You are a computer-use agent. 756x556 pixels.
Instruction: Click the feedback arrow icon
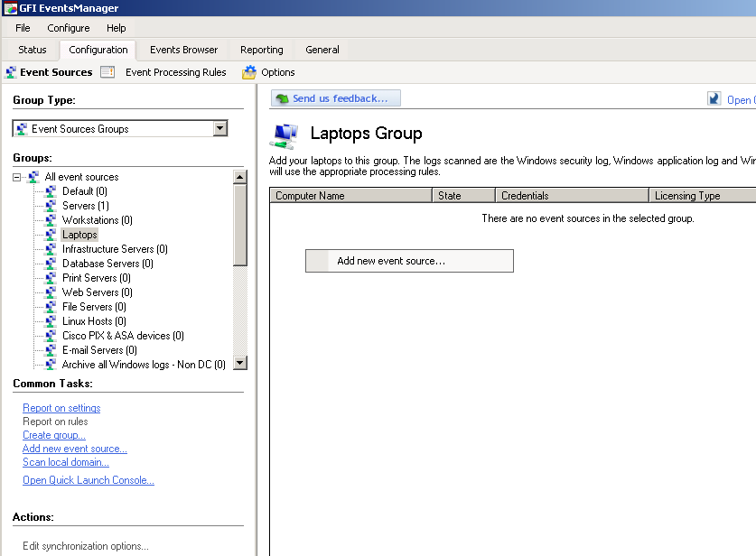pyautogui.click(x=282, y=98)
